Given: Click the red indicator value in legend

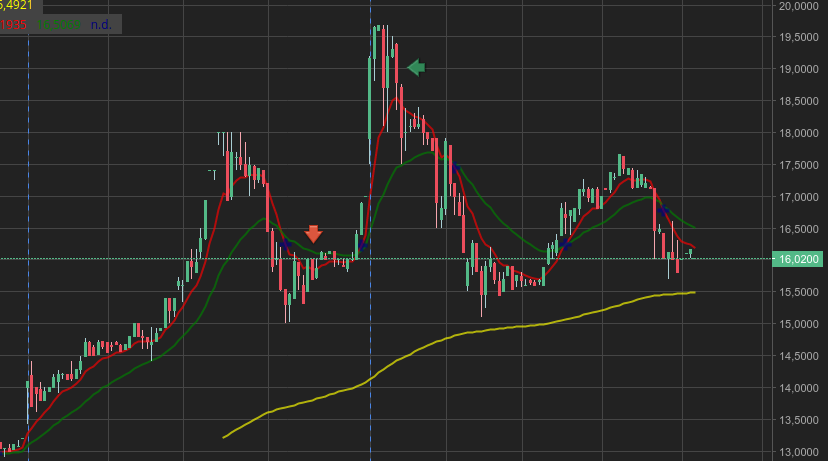Looking at the screenshot, I should click(12, 23).
